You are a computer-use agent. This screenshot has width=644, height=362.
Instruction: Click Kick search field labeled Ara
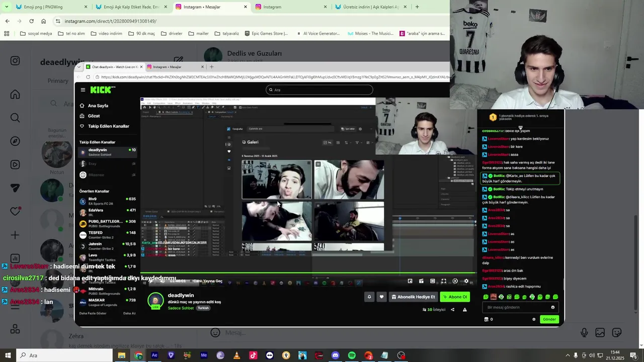point(319,90)
